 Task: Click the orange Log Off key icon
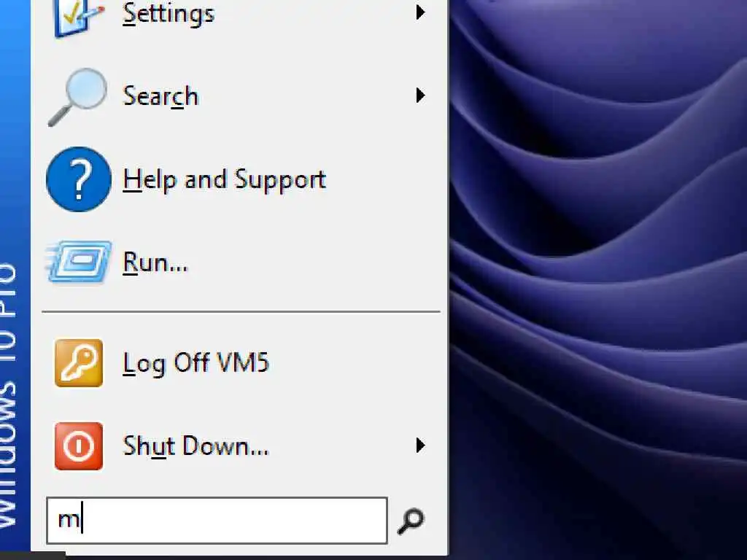coord(79,363)
